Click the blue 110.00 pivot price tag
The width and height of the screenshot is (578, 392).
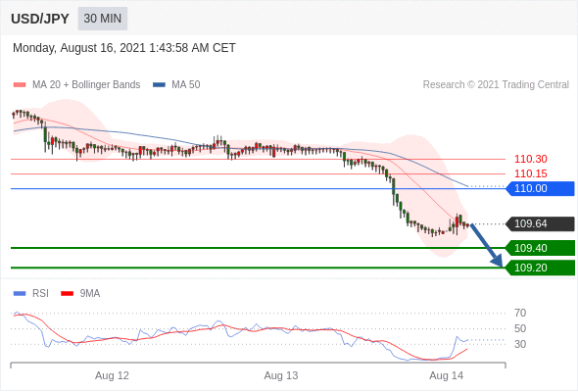coord(540,188)
